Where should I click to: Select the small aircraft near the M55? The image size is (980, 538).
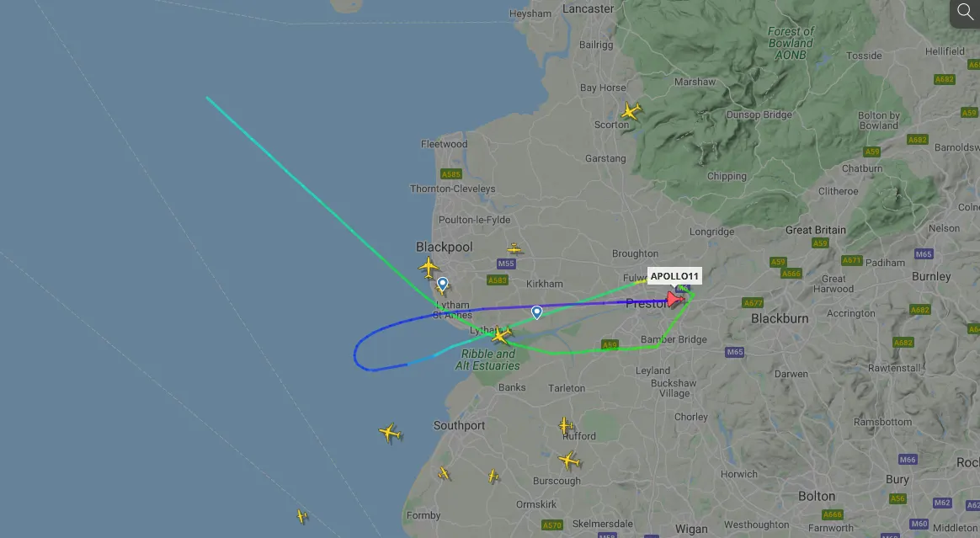[514, 249]
